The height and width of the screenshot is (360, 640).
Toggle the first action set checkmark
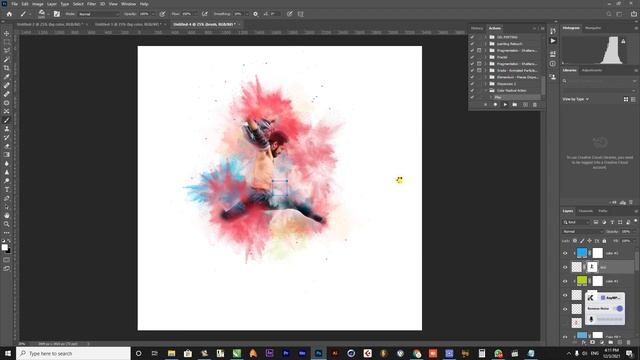point(472,37)
